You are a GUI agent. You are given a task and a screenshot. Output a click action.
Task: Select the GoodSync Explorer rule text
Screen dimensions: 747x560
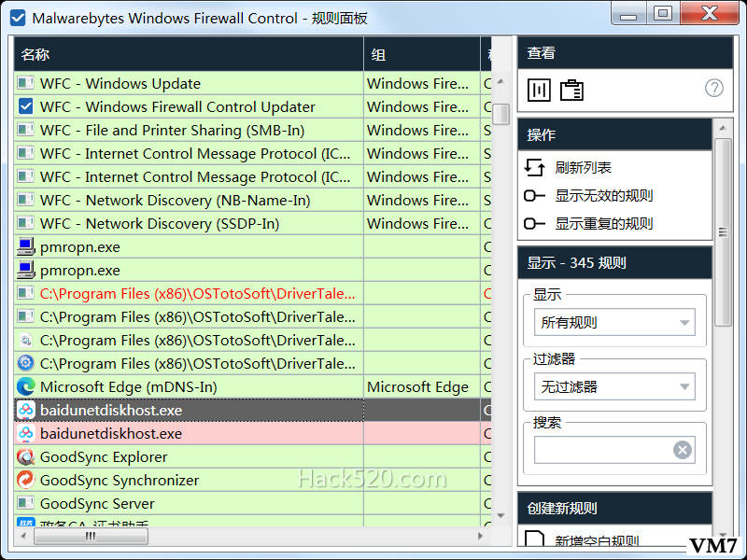tap(104, 456)
